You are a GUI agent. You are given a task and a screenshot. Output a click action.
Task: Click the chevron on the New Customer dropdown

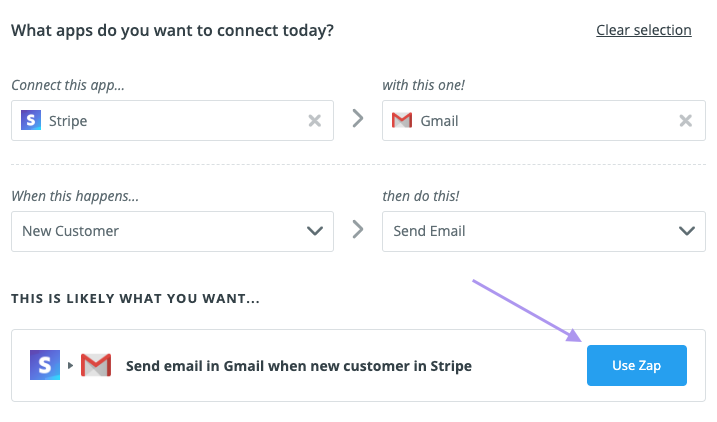(314, 231)
